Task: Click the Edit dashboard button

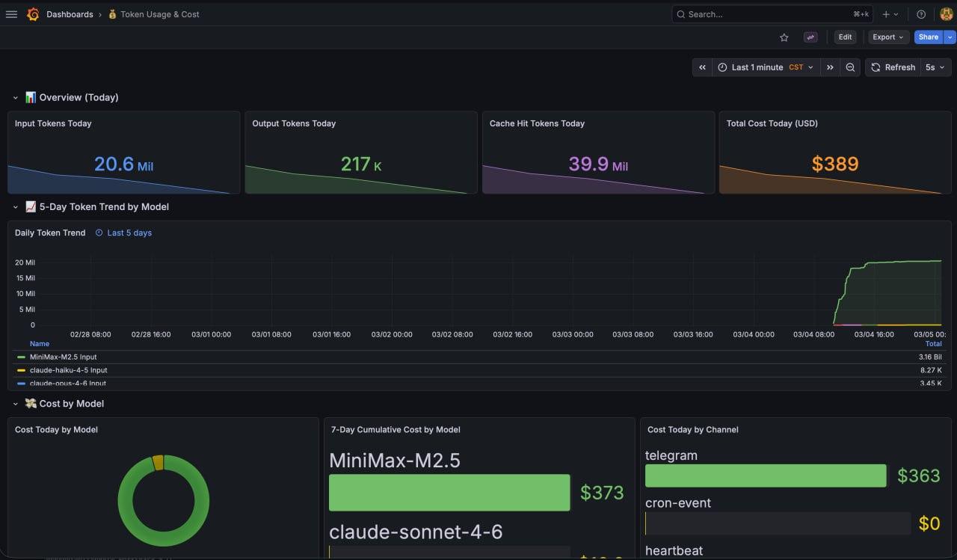Action: point(845,37)
